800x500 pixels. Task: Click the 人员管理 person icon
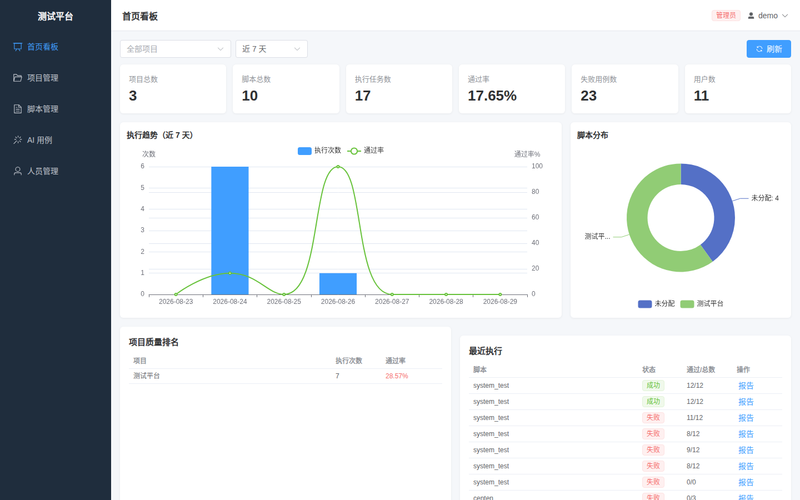point(18,171)
